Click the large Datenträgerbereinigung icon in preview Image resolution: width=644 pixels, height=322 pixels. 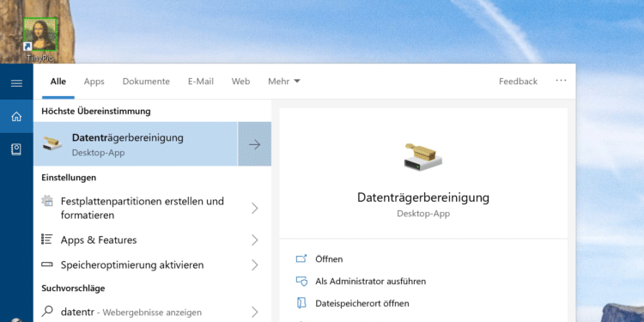pyautogui.click(x=423, y=156)
